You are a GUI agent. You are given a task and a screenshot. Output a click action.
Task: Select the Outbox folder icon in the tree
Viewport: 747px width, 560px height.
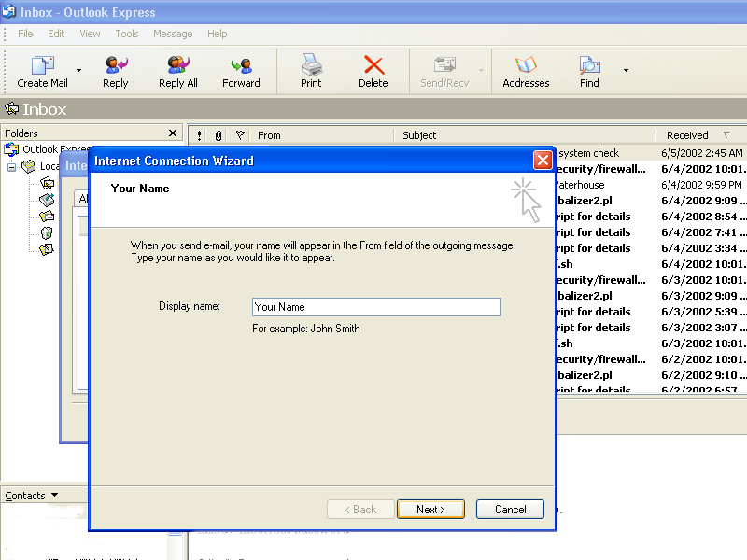click(47, 200)
